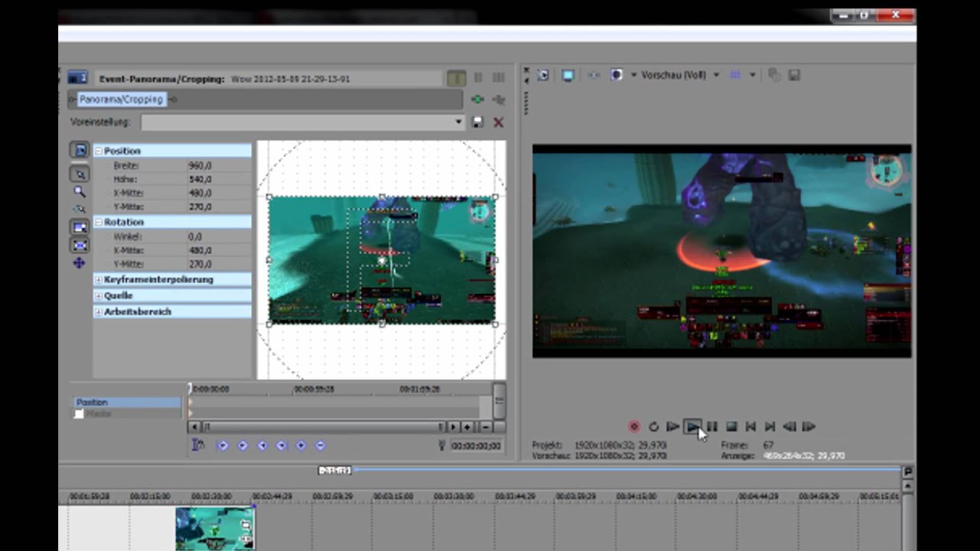Click the keyframe timeline horizontal scrollbar
The image size is (980, 551).
[323, 427]
